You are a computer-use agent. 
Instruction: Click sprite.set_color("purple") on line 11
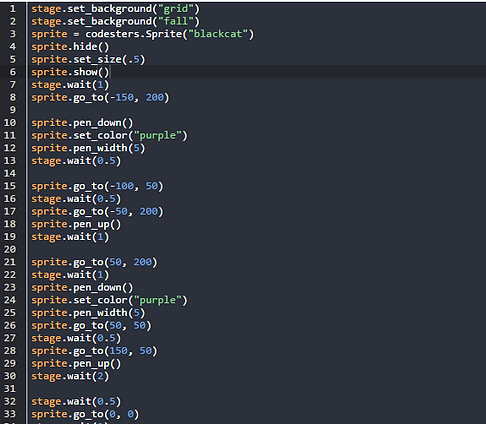(109, 136)
